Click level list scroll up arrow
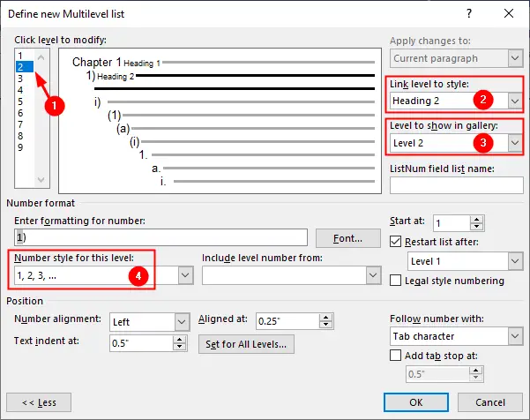This screenshot has width=530, height=420. click(x=41, y=57)
